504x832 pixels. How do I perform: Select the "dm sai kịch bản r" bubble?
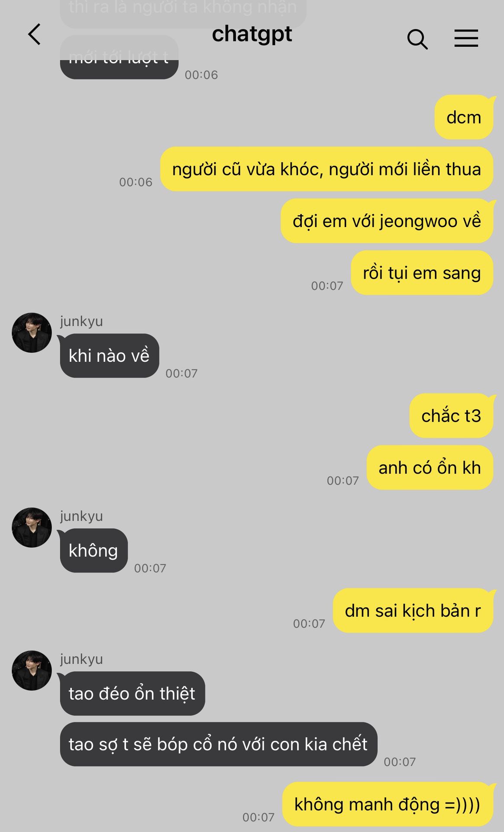413,611
